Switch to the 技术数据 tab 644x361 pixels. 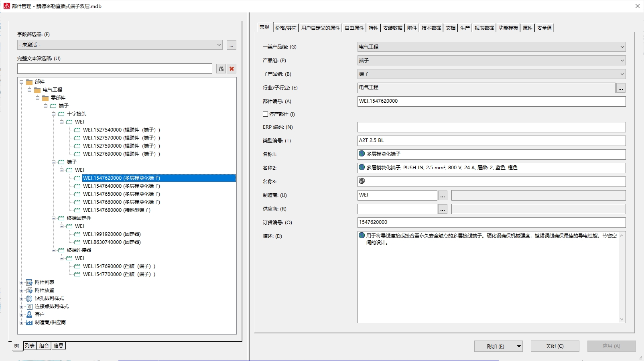(431, 28)
